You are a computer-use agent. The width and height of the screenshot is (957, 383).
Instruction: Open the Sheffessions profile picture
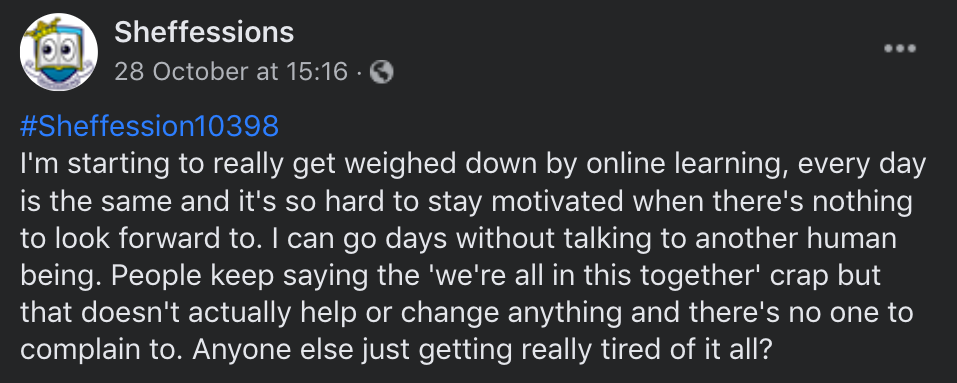click(59, 52)
